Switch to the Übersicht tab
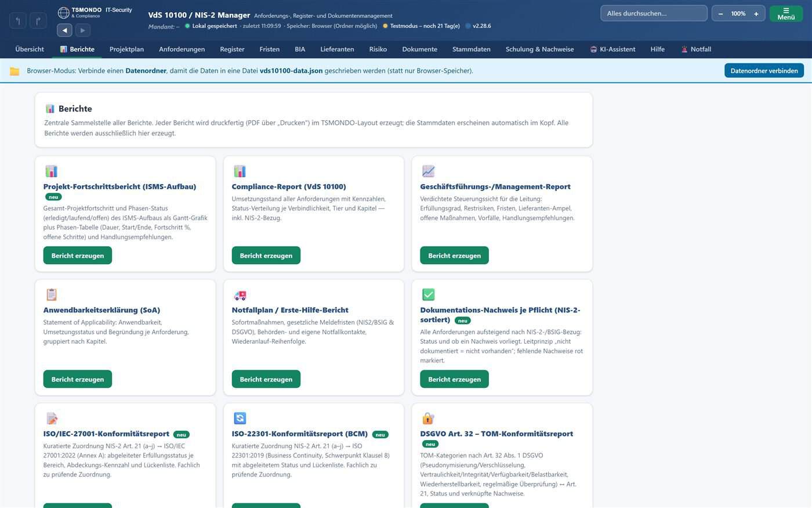Screen dimensions: 812x508 click(30, 49)
